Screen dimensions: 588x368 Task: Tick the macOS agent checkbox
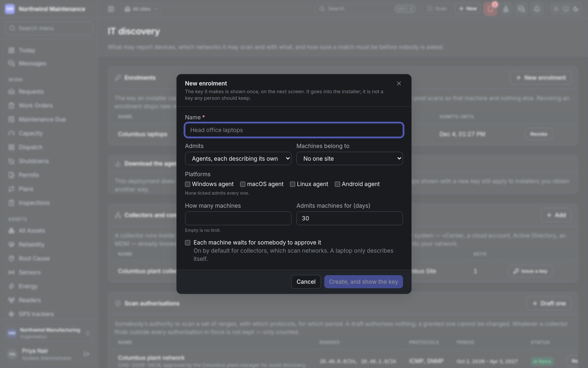coord(243,184)
